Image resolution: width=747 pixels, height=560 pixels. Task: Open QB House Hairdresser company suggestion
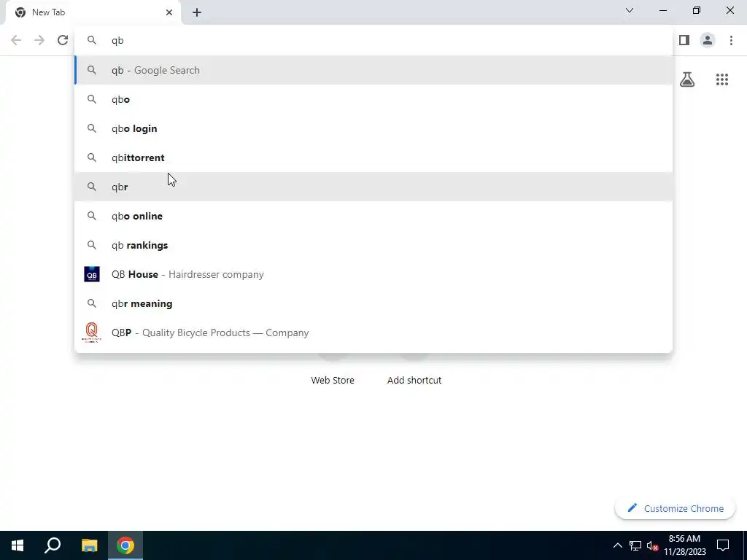tap(374, 274)
